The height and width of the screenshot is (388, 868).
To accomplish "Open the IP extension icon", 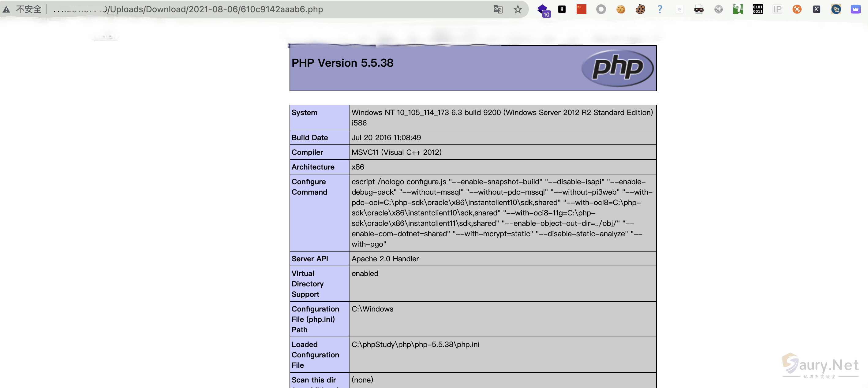I will (x=777, y=9).
